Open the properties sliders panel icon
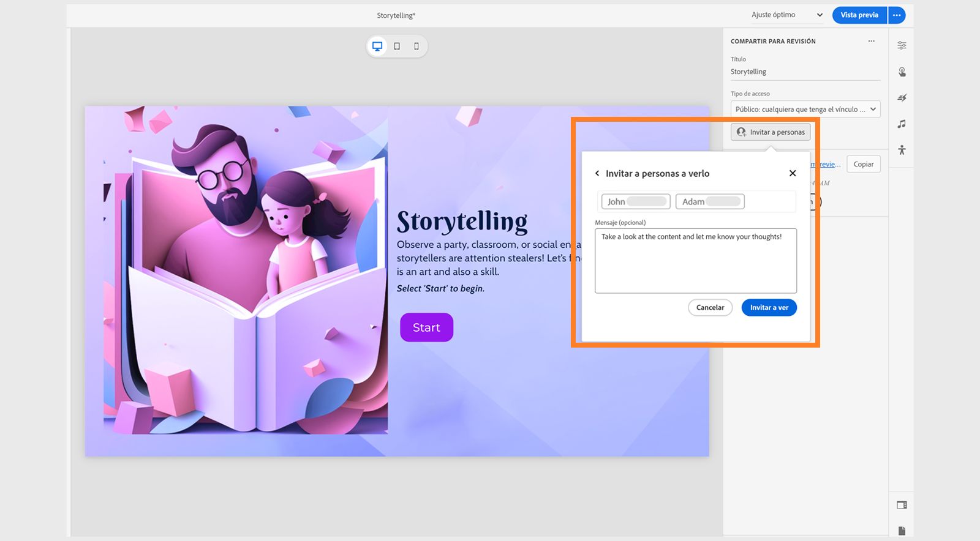Image resolution: width=980 pixels, height=541 pixels. click(902, 45)
